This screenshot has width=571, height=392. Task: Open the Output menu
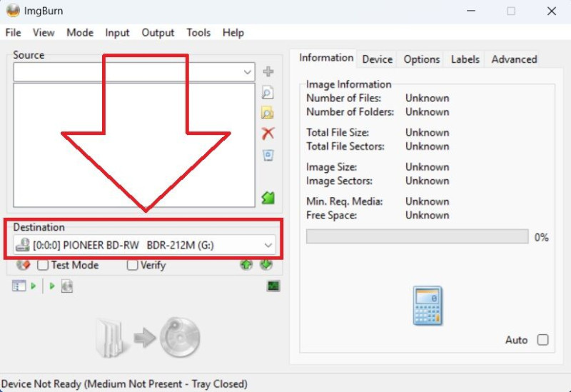pos(158,33)
